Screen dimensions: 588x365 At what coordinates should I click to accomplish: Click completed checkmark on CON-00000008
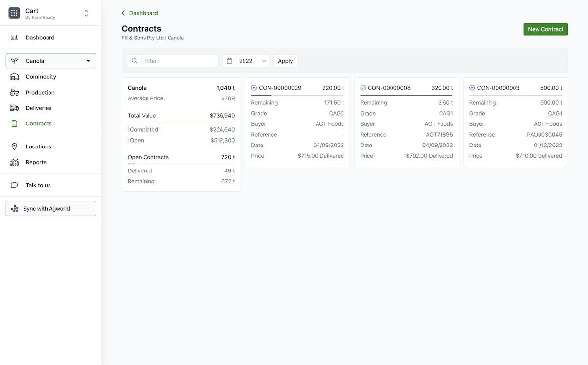(x=363, y=88)
